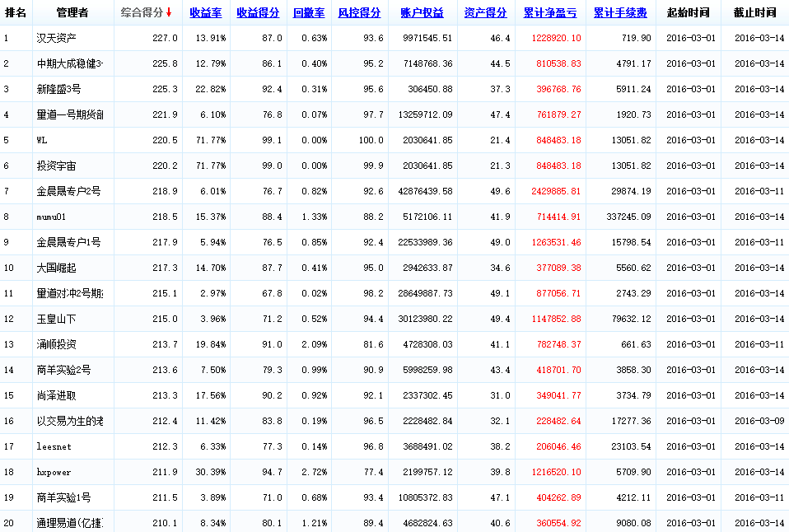Click net profit value 1216520.10
789x532 pixels.
[x=556, y=472]
